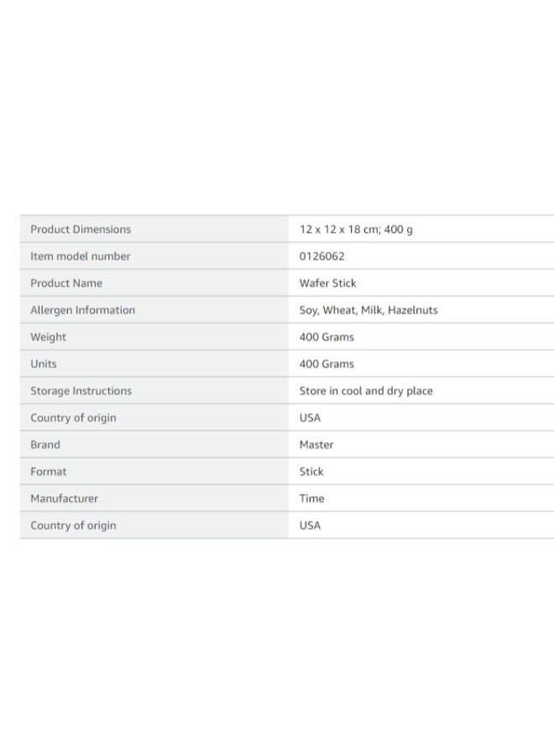
Task: Click the Product Name row label
Action: pos(66,284)
